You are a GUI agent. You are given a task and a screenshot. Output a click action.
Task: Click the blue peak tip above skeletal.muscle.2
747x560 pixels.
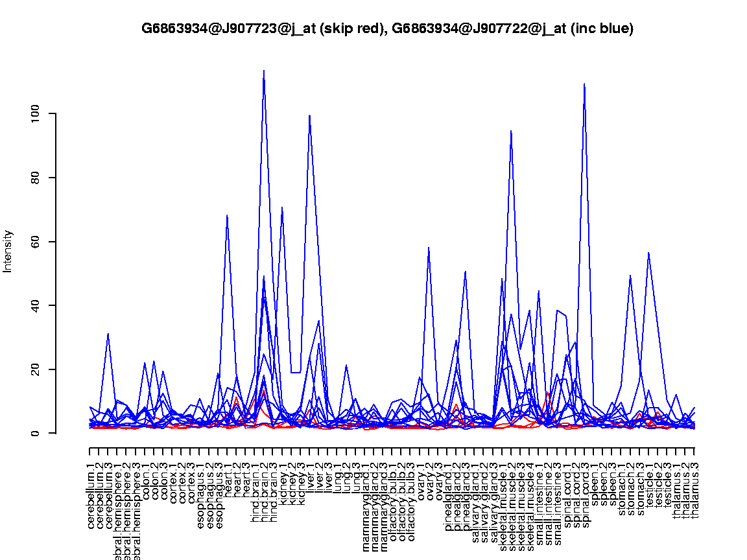point(512,132)
